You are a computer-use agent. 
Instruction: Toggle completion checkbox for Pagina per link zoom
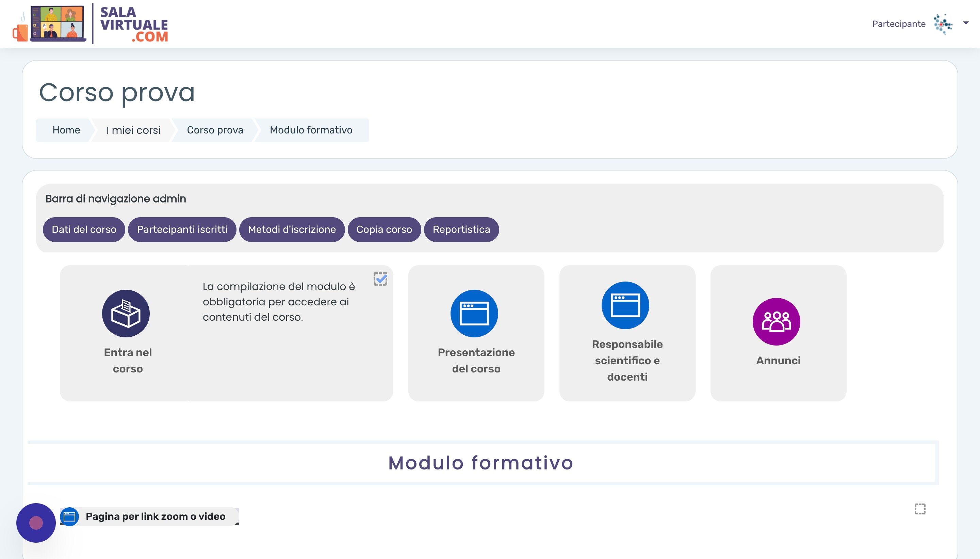pos(920,509)
